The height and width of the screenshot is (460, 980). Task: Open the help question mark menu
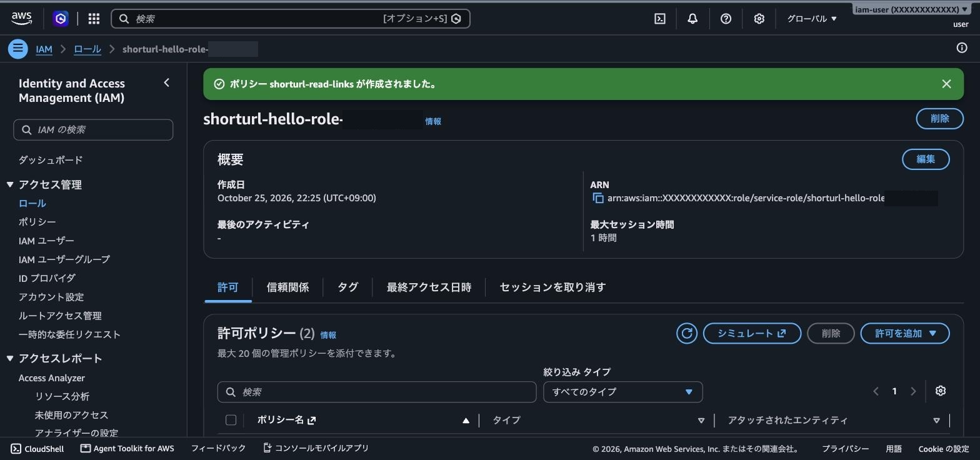726,19
